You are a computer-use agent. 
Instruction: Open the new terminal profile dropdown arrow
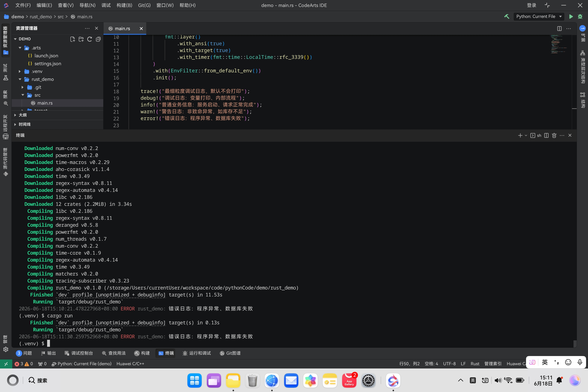click(526, 135)
